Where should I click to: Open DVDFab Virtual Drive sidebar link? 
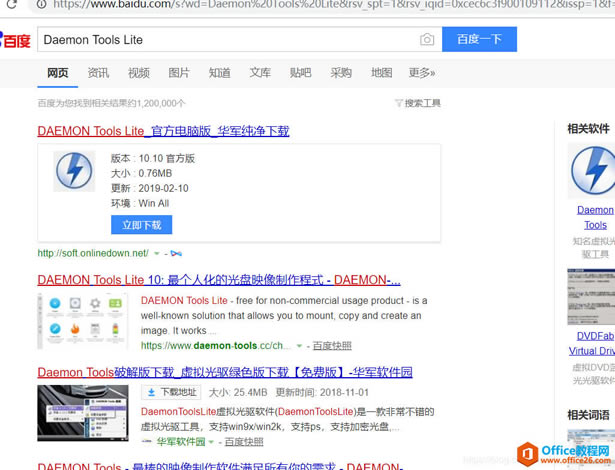(x=592, y=343)
